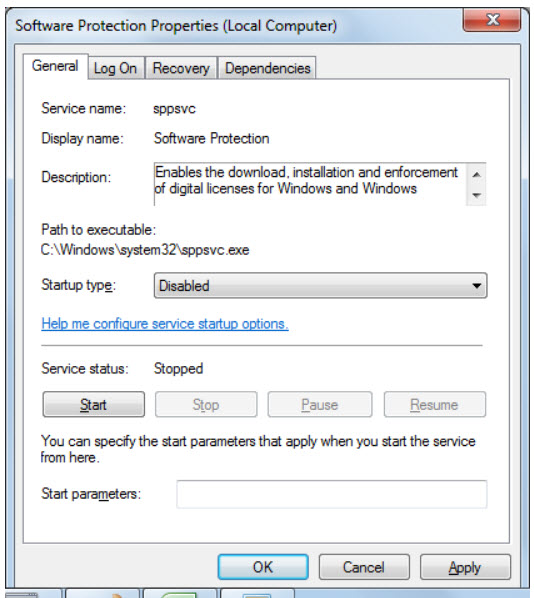Switch to the Log On tab
Screen dimensions: 534x598
[x=116, y=68]
